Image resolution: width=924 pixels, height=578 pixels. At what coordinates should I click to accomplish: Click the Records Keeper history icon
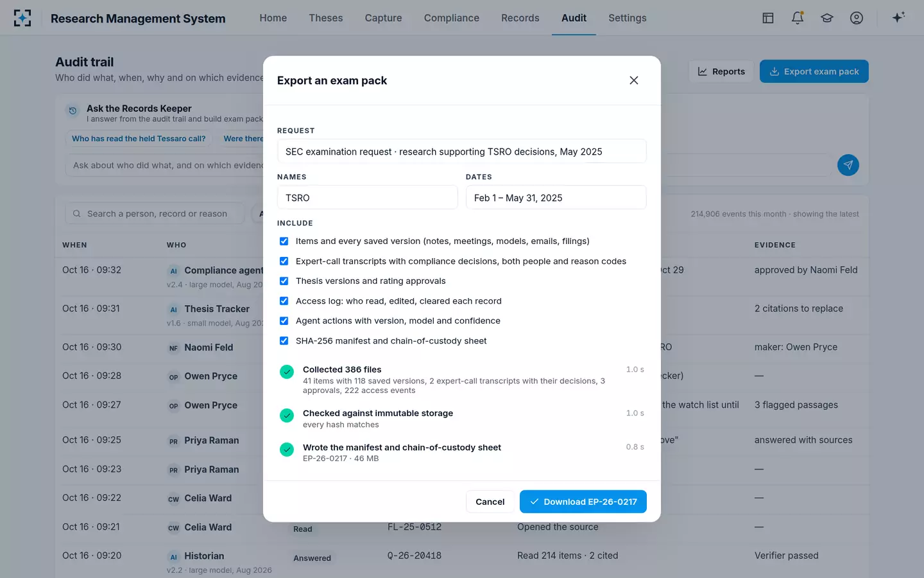tap(73, 110)
